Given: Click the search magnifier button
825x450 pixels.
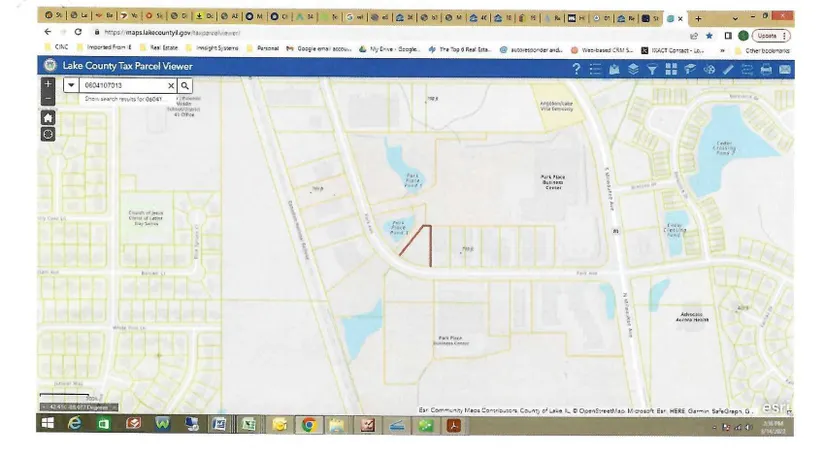Looking at the screenshot, I should [x=184, y=86].
